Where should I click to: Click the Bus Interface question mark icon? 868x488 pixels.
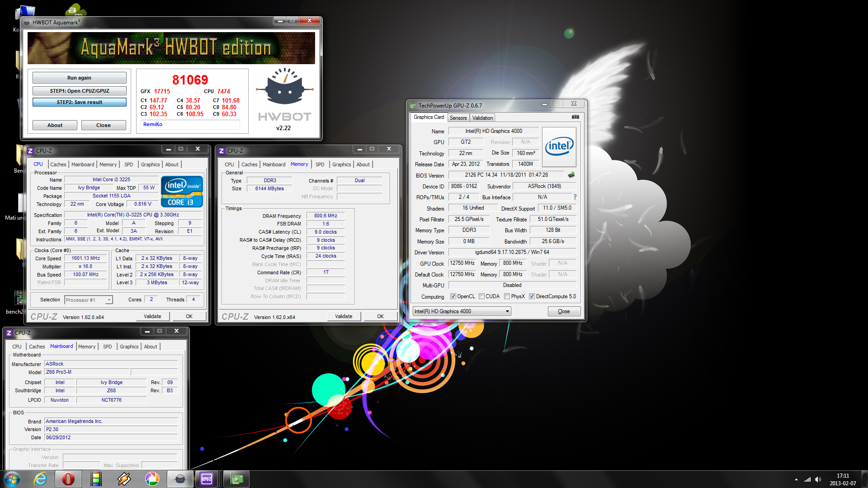pyautogui.click(x=575, y=197)
